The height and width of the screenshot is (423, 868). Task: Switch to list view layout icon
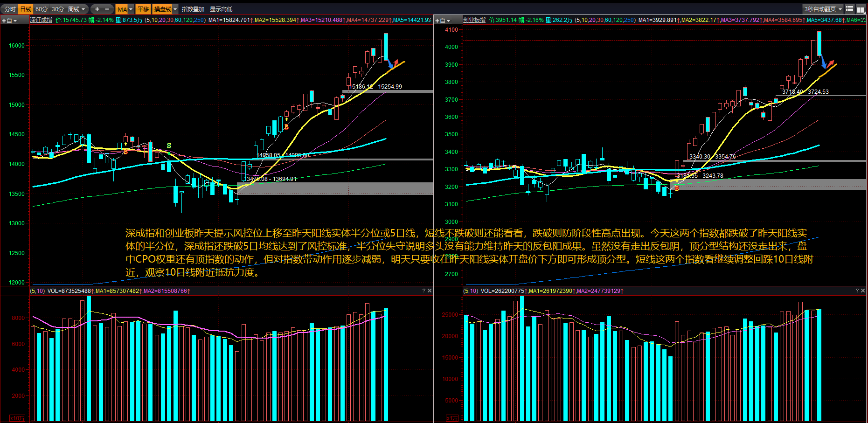pos(850,9)
